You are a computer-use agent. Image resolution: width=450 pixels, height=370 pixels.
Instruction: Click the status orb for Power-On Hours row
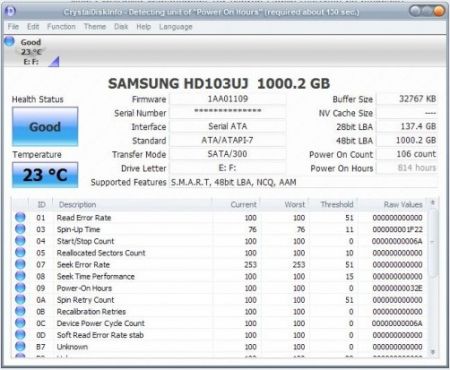coord(20,288)
